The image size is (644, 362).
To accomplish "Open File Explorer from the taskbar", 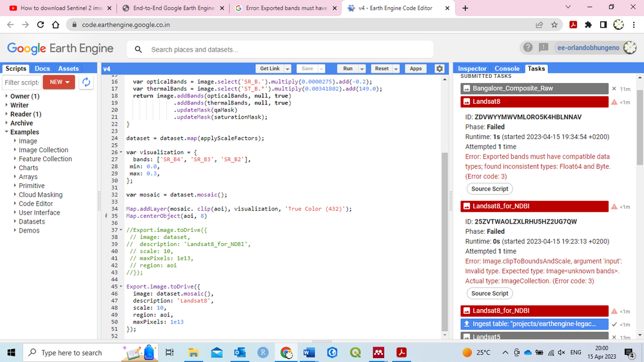I will [x=193, y=352].
